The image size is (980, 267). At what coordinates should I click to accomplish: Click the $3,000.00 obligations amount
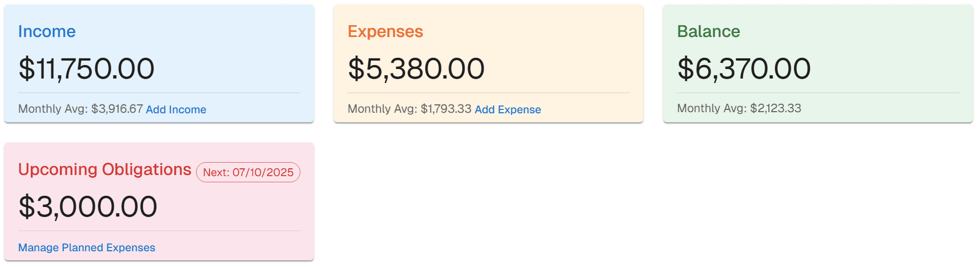point(88,206)
